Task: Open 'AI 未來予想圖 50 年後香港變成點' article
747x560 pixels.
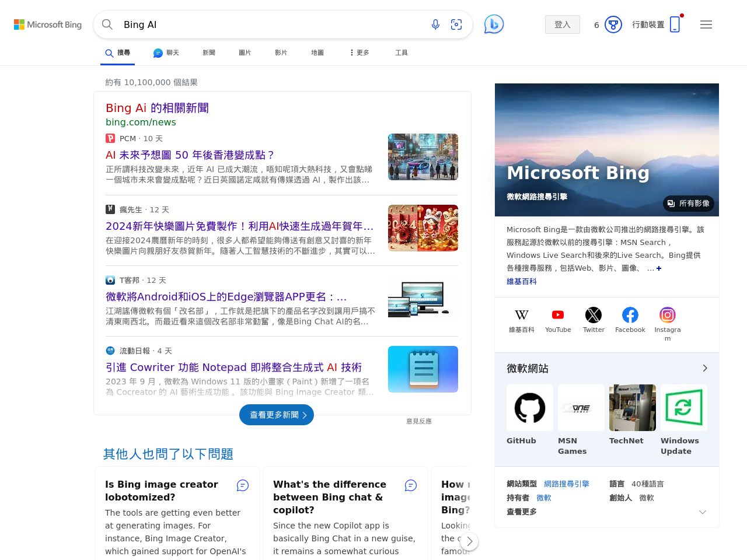Action: 190,155
